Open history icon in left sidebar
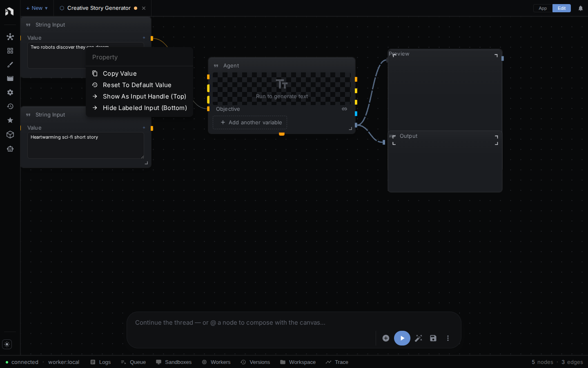The height and width of the screenshot is (368, 588). coord(10,106)
